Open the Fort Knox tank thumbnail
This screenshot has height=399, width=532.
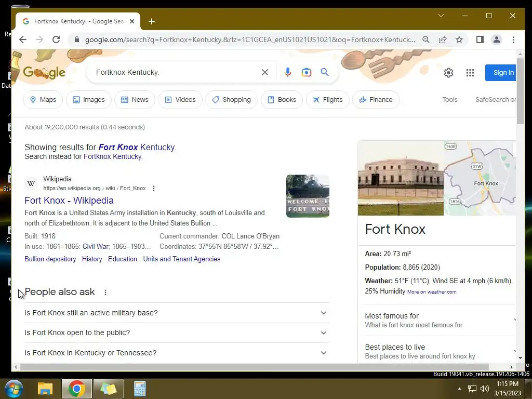point(308,196)
